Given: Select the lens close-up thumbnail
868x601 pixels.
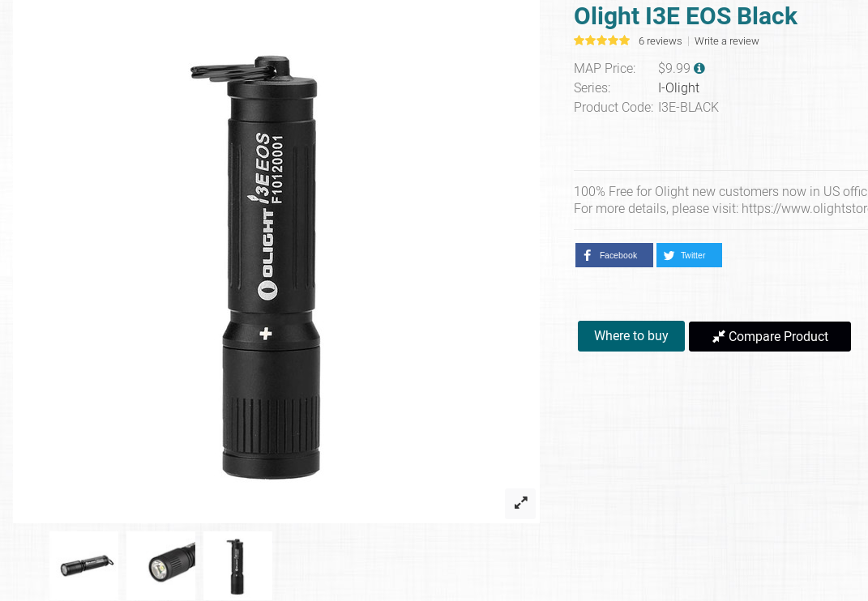Looking at the screenshot, I should click(161, 565).
